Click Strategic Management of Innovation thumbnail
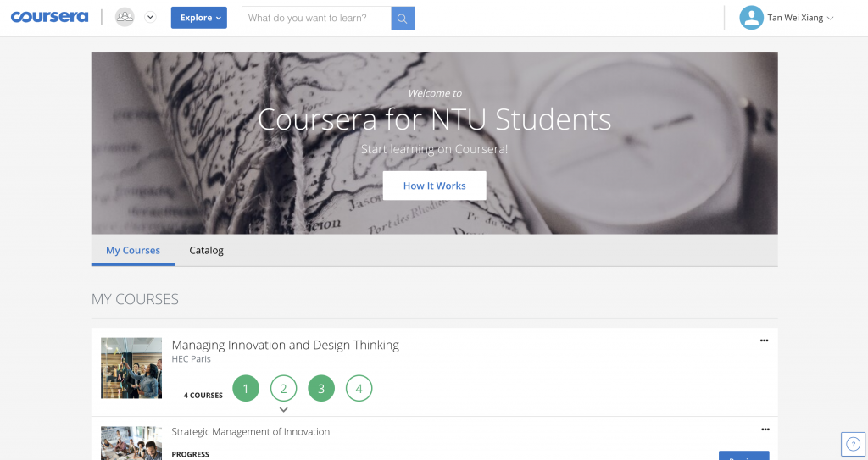 [131, 443]
